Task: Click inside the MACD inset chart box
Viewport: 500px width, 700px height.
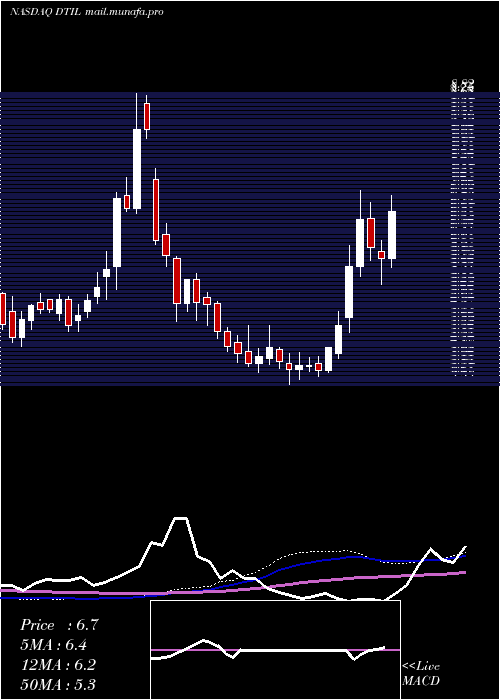Action: pos(275,650)
